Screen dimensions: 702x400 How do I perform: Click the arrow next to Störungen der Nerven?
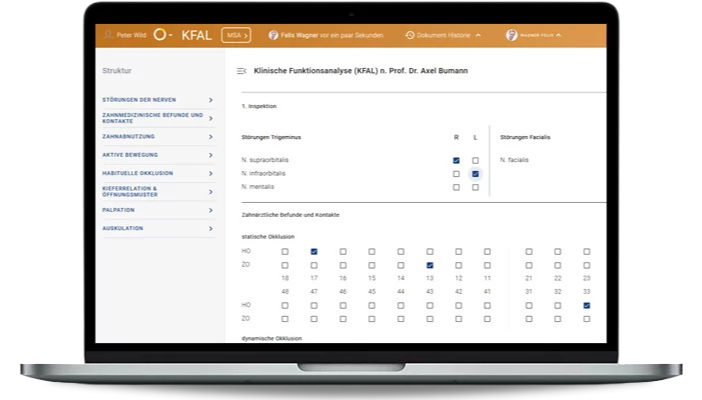pos(210,100)
